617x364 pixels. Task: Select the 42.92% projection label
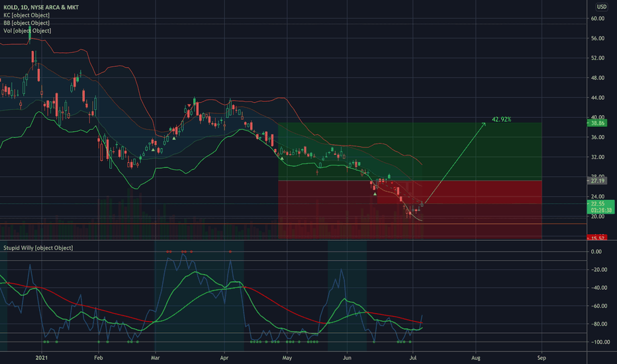(501, 119)
